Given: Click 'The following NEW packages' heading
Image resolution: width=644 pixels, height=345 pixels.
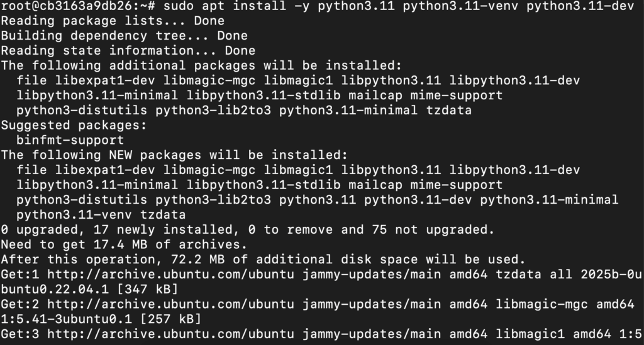Looking at the screenshot, I should (x=174, y=155).
